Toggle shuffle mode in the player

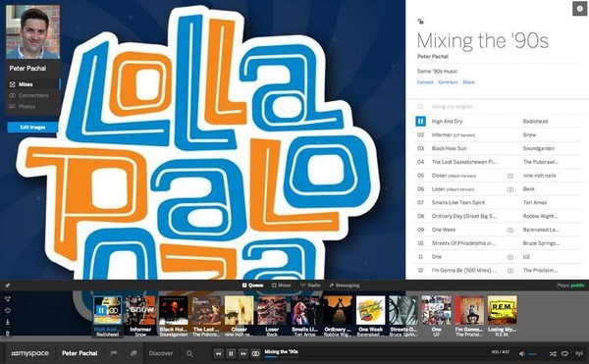[x=553, y=353]
